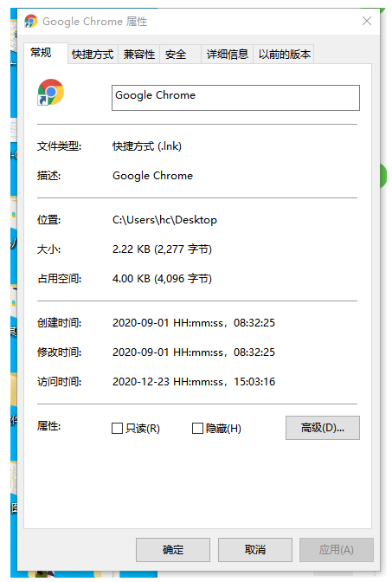The image size is (392, 582).
Task: Click the 占用空间: label
Action: [59, 278]
